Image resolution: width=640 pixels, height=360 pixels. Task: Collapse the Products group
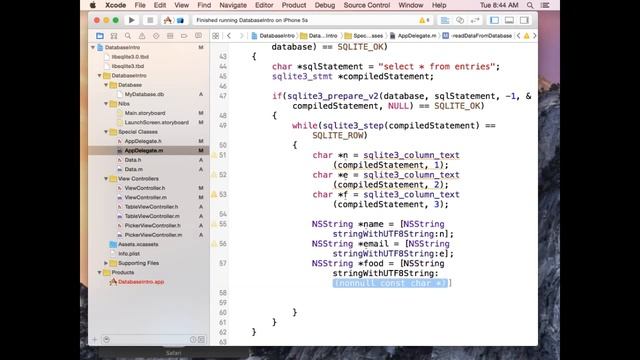[100, 272]
